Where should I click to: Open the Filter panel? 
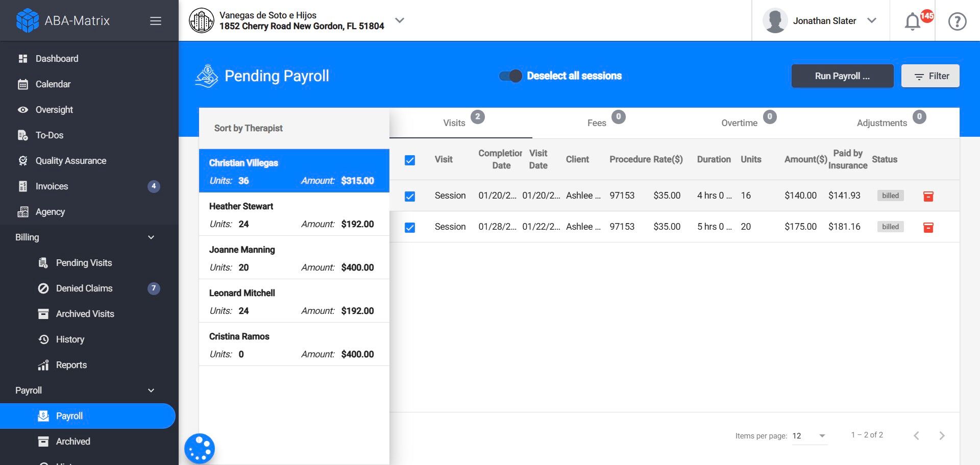click(x=930, y=76)
